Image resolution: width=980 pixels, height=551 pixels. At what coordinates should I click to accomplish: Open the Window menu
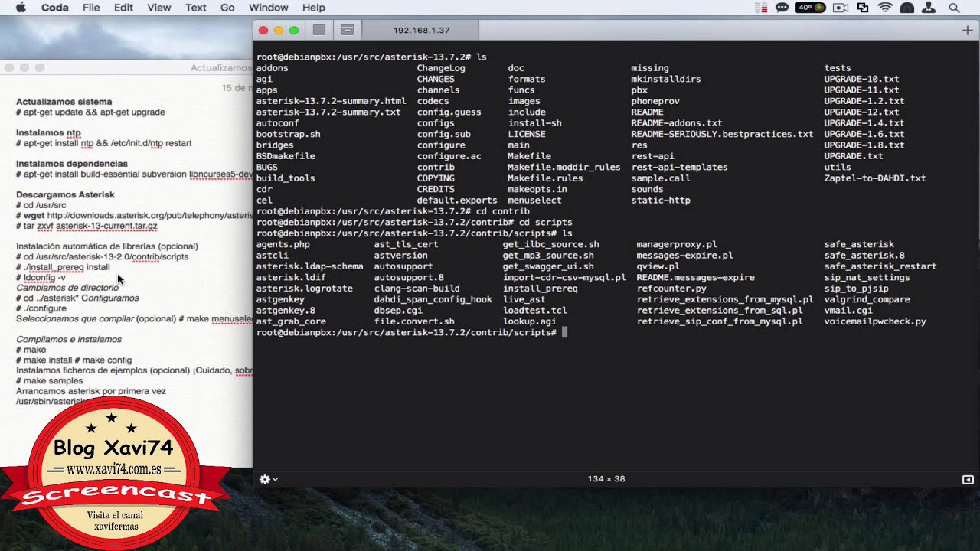click(x=269, y=8)
